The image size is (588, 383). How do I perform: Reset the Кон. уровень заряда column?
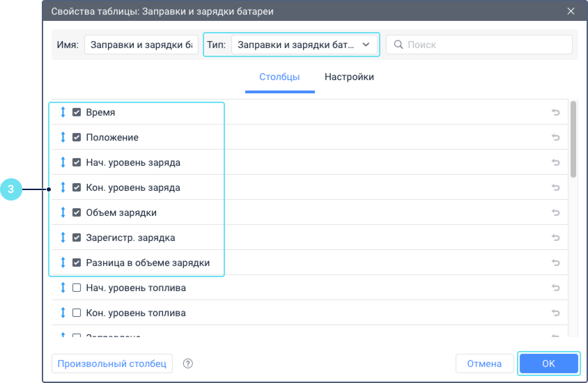[556, 187]
